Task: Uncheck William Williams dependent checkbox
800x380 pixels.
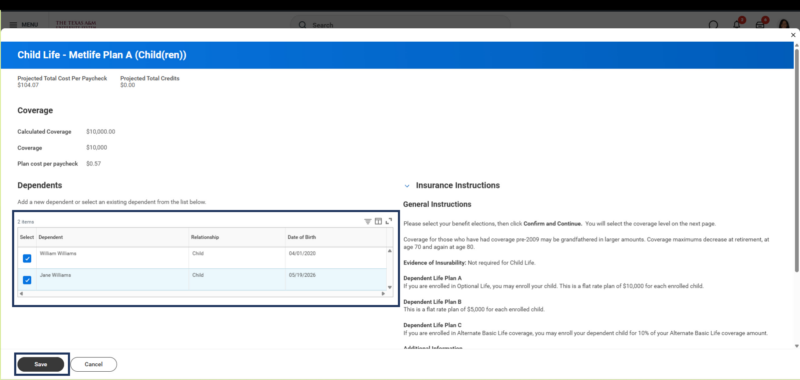Action: point(27,259)
